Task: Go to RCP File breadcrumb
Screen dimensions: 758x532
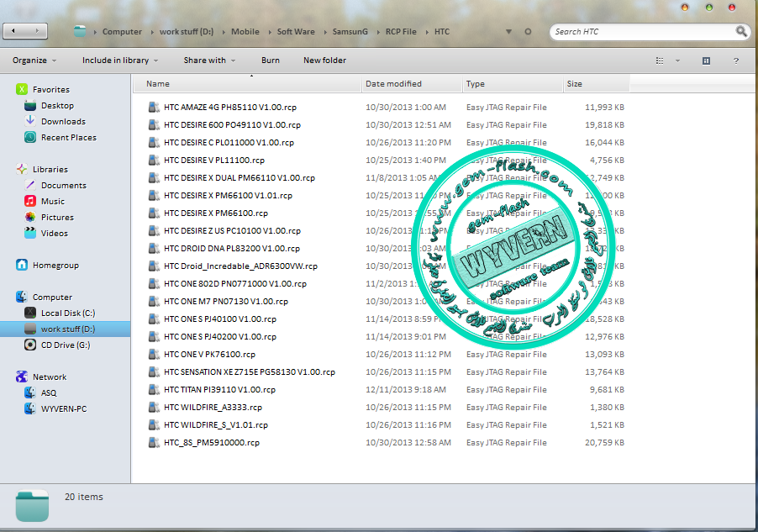Action: pyautogui.click(x=401, y=31)
